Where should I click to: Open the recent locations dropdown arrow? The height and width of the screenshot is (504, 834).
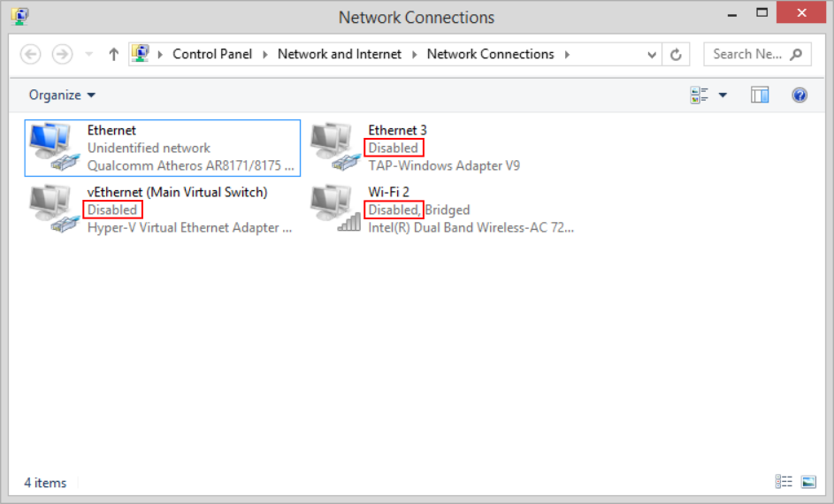click(88, 55)
